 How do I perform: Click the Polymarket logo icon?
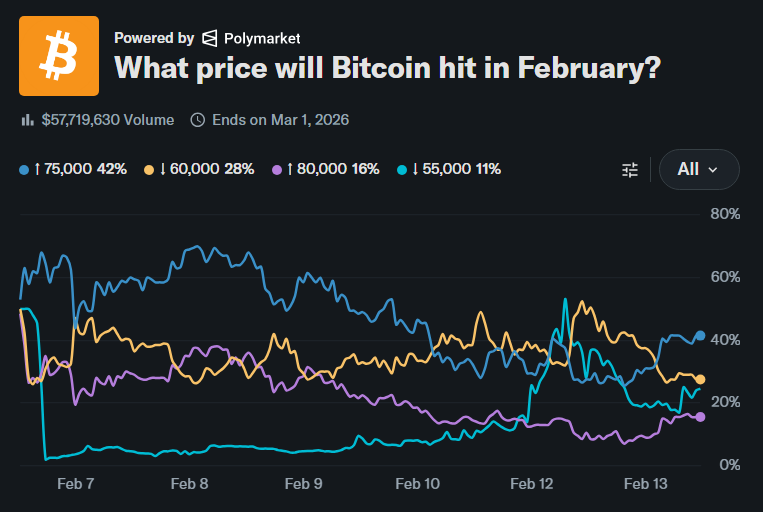(x=209, y=38)
